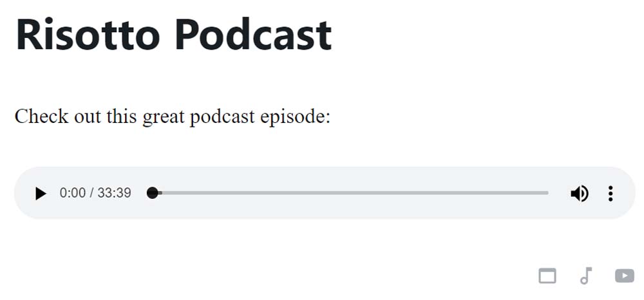Click the word "Check" starting the paragraph
The width and height of the screenshot is (644, 300).
click(x=41, y=116)
